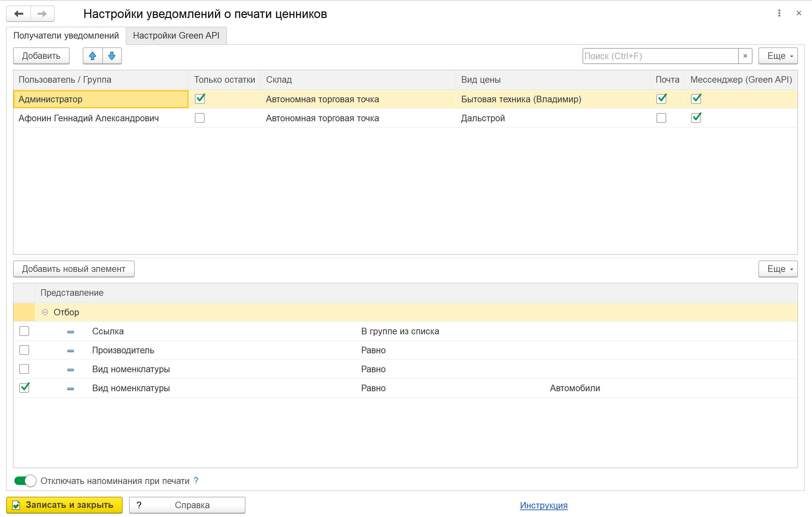The height and width of the screenshot is (517, 812).
Task: Open the lower Еще dropdown near filters
Action: pyautogui.click(x=778, y=269)
